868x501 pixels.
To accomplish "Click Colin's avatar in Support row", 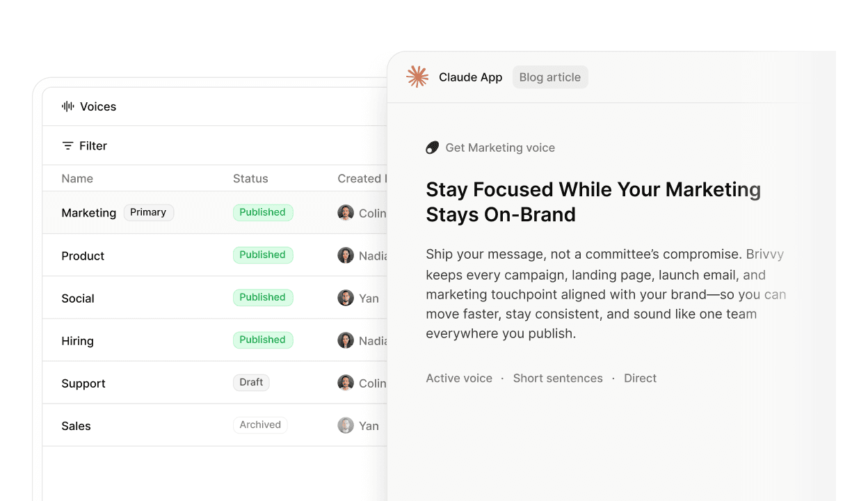I will [346, 383].
